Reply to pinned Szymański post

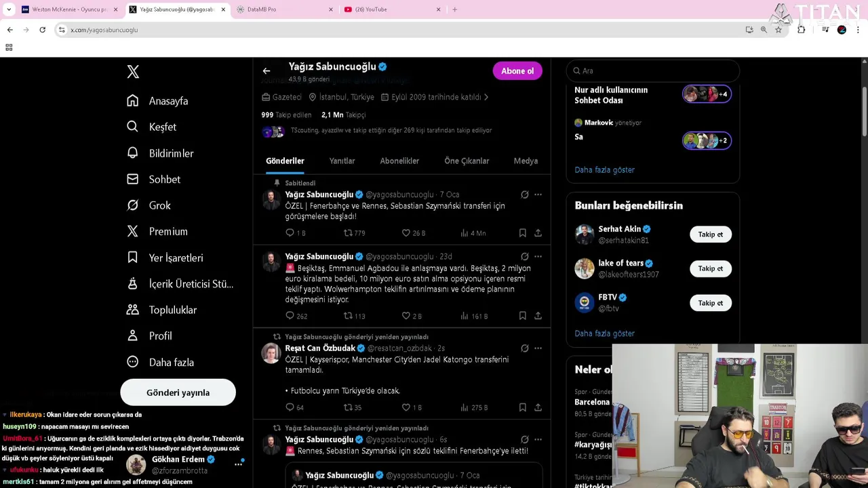click(x=295, y=233)
